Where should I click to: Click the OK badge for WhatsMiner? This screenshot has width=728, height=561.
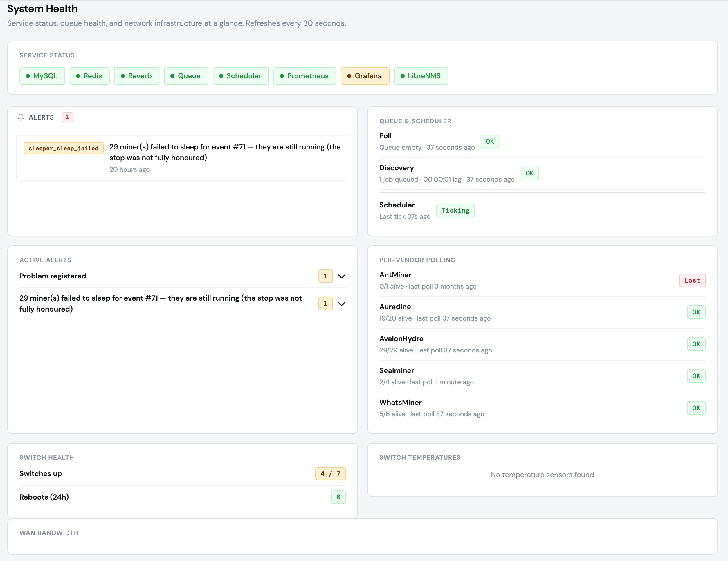click(x=696, y=408)
